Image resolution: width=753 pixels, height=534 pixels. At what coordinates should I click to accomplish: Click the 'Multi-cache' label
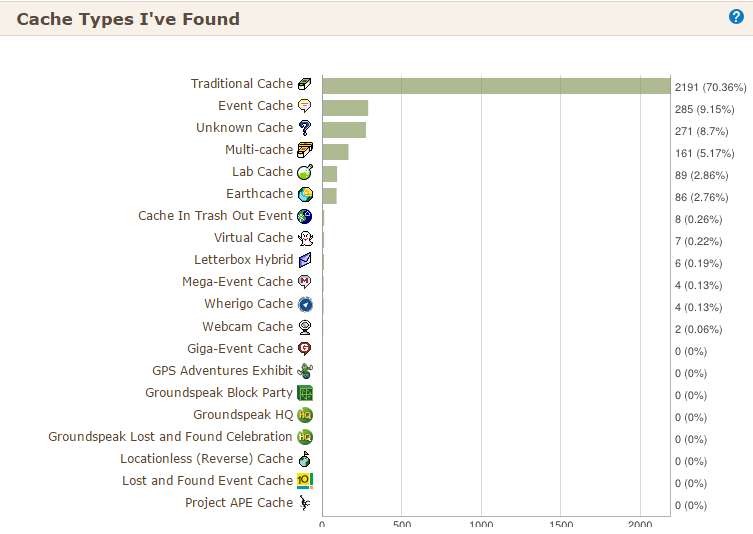[x=259, y=150]
